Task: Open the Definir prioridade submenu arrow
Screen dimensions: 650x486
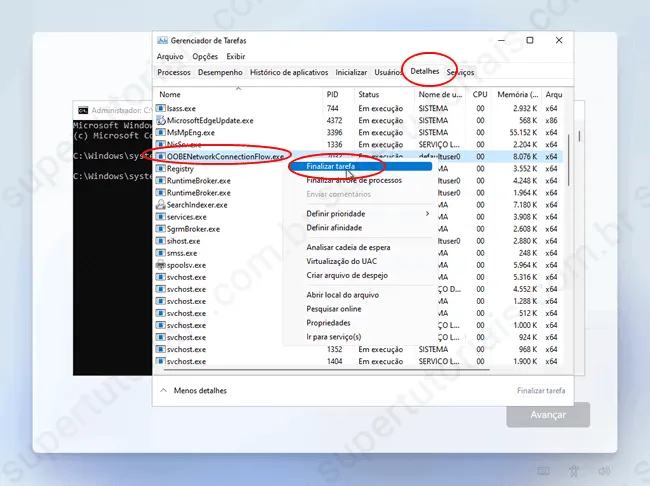Action: click(427, 214)
